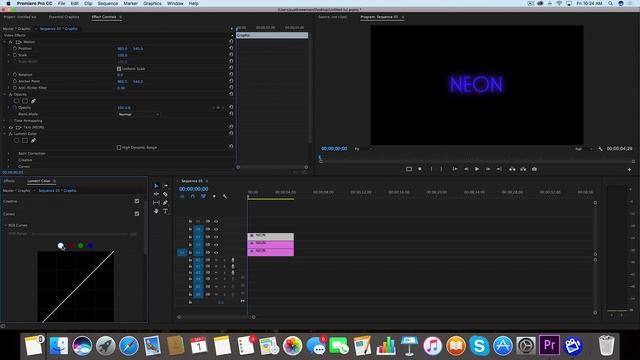This screenshot has height=360, width=640.
Task: Select the Slip tool
Action: 156,203
